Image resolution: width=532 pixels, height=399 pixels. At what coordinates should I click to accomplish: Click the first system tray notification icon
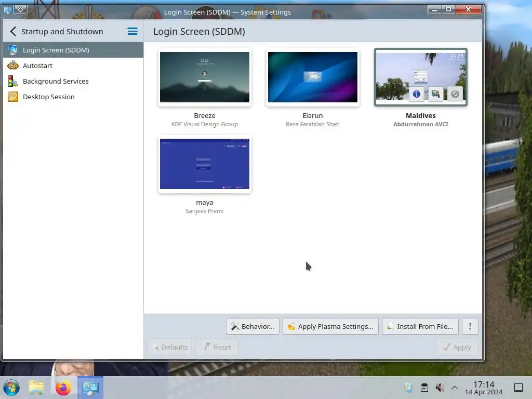pos(408,388)
